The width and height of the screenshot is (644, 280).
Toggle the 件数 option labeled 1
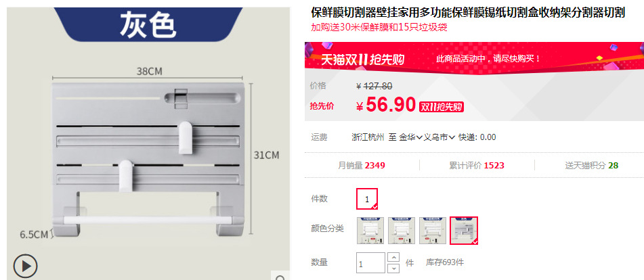pyautogui.click(x=367, y=199)
